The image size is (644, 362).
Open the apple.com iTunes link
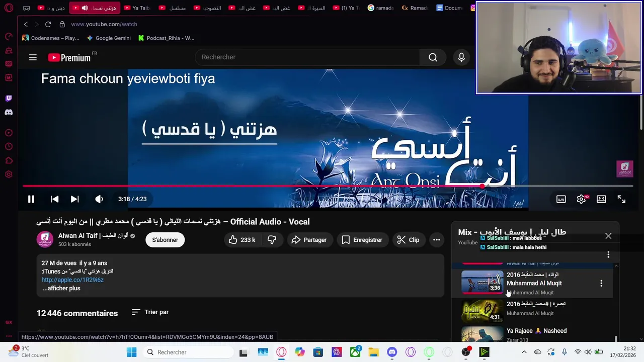(x=72, y=280)
